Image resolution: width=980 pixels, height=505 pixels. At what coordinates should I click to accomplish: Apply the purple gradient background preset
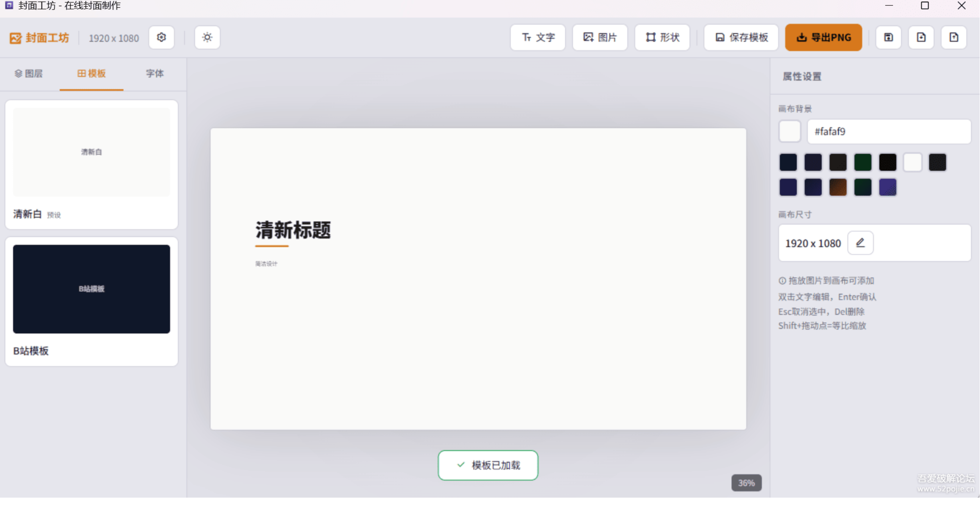pos(888,188)
